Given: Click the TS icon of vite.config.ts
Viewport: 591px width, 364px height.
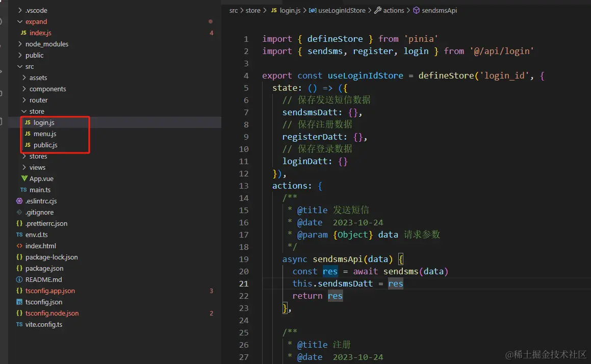Looking at the screenshot, I should 19,324.
